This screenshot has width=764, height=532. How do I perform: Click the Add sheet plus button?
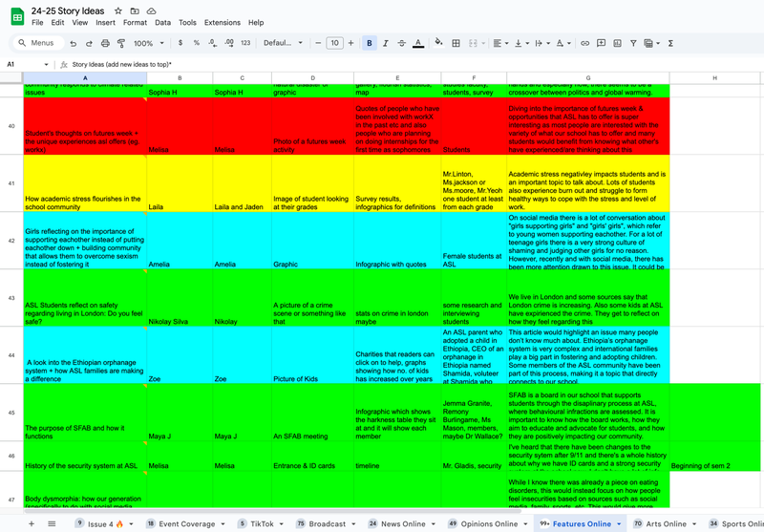point(31,523)
